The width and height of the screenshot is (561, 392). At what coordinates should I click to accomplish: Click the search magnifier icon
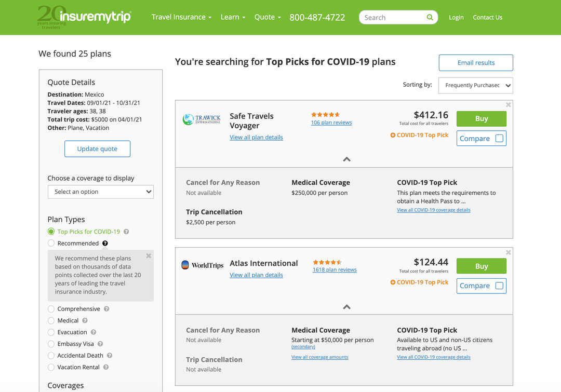coord(430,17)
